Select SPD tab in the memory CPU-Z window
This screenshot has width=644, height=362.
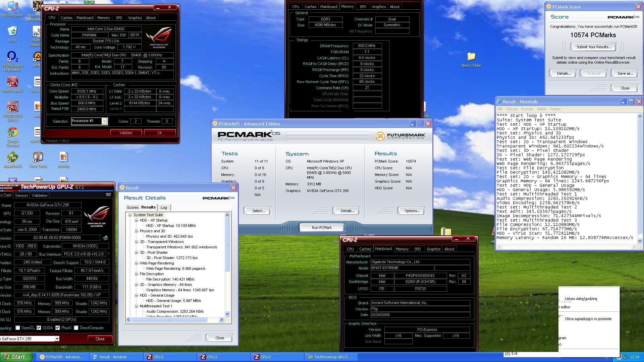pos(363,7)
